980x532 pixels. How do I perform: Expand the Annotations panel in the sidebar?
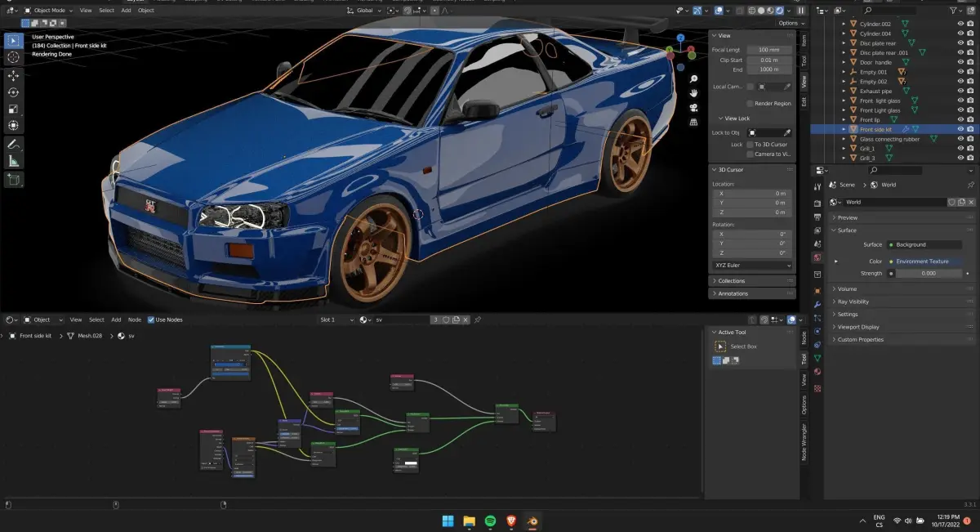(752, 293)
